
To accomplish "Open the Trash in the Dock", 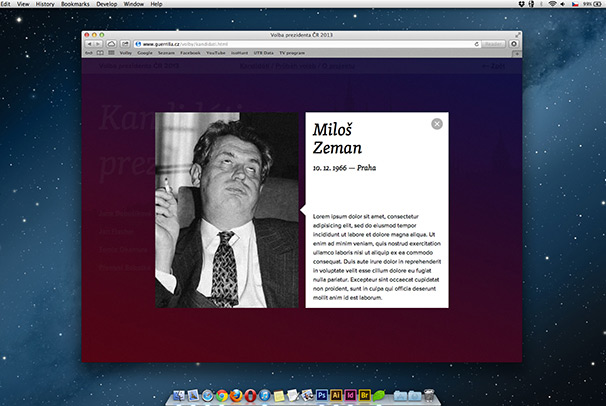I will tap(428, 395).
